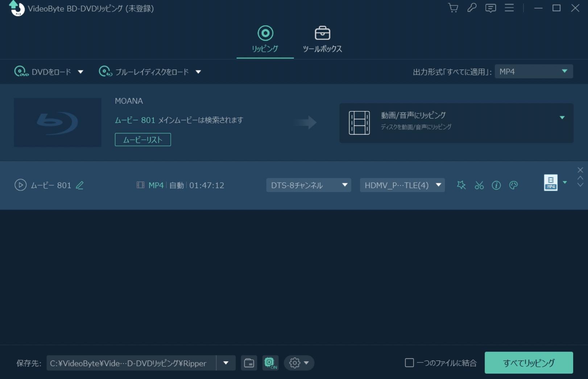Click the 自動 resolution text in the ムービー 801 row

177,185
